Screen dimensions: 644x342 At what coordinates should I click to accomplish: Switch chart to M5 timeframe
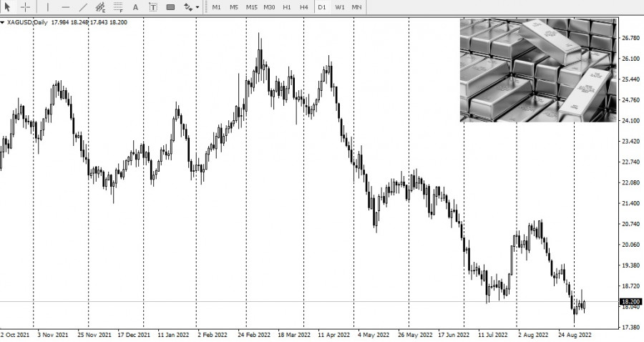[x=234, y=7]
